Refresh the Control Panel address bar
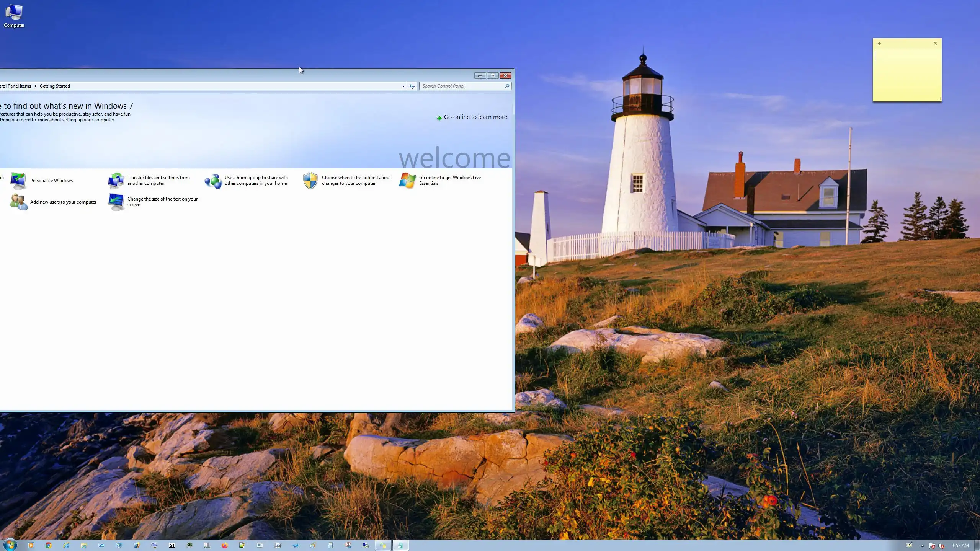The width and height of the screenshot is (980, 551). [412, 86]
